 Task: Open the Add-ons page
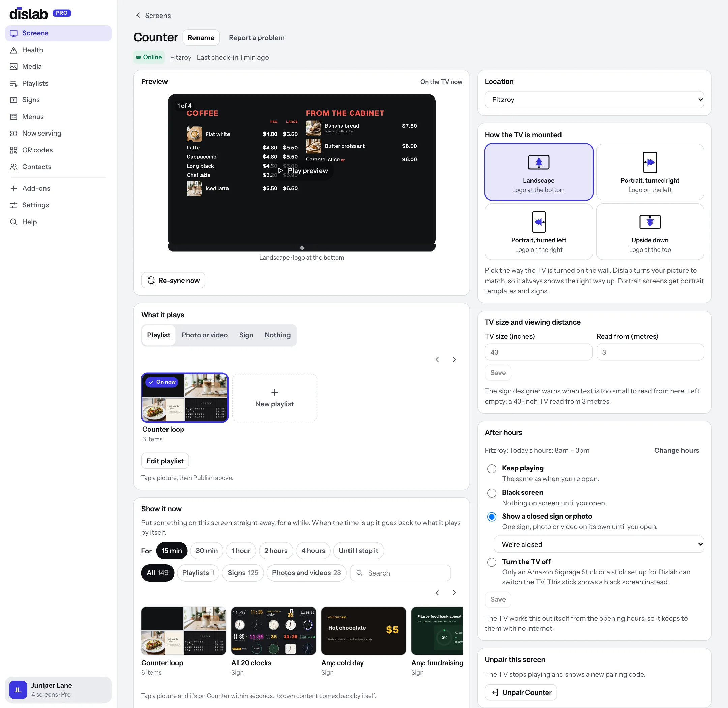pos(58,188)
